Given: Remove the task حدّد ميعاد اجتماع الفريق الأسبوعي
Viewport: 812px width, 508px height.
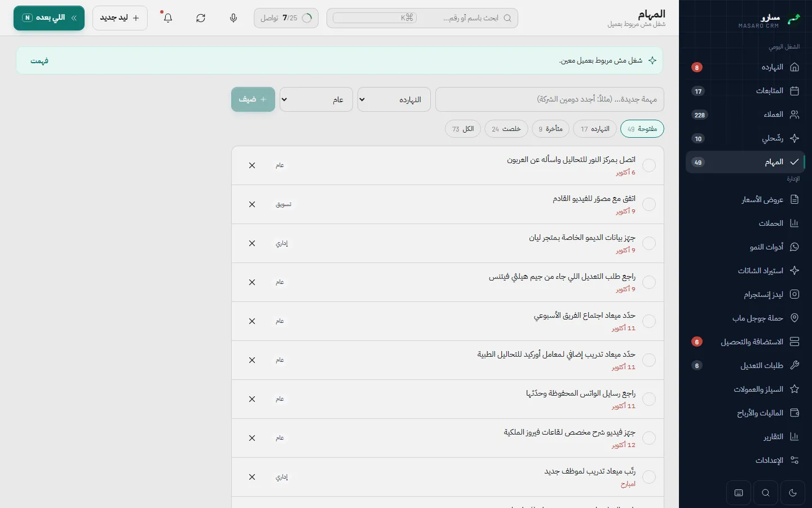Looking at the screenshot, I should [252, 321].
